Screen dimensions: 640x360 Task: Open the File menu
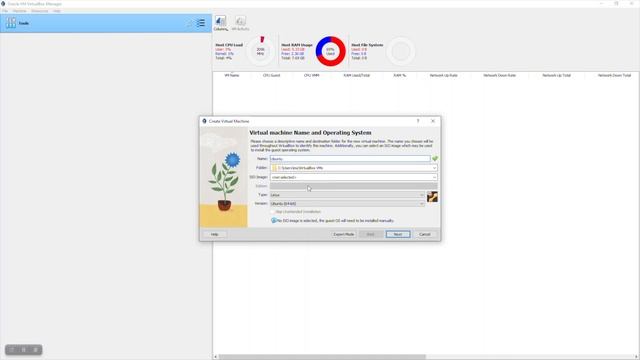coord(4,11)
